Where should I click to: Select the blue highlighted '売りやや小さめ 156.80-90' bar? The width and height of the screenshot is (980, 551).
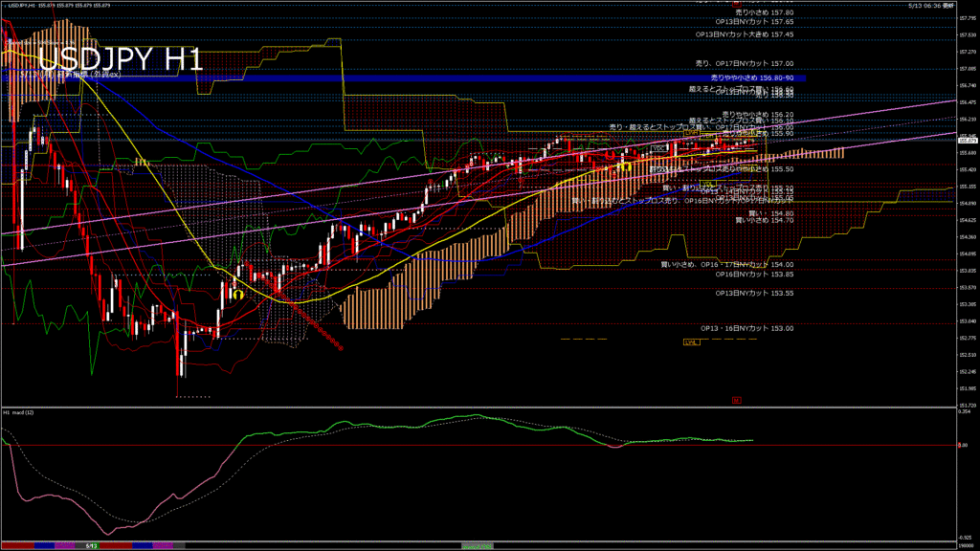click(x=403, y=78)
